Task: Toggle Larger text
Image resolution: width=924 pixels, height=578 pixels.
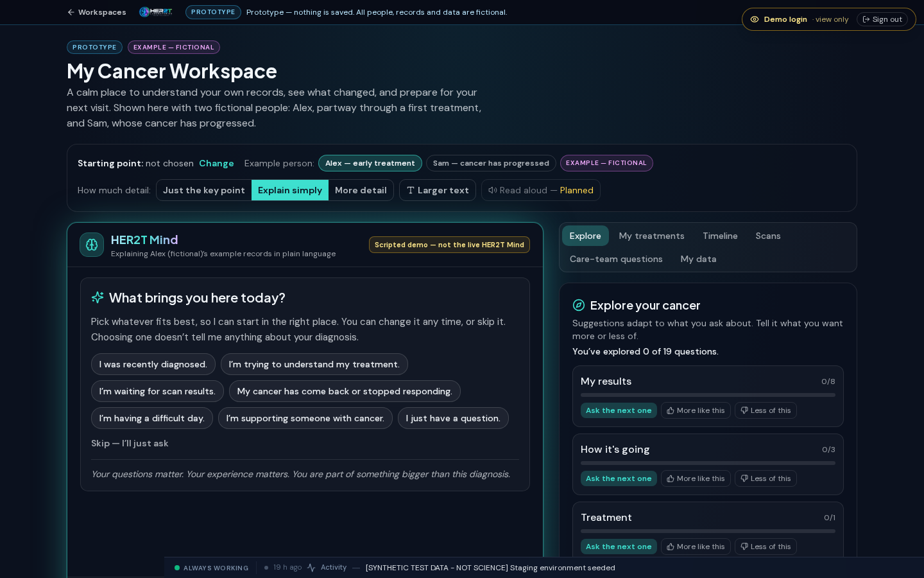Action: click(438, 190)
